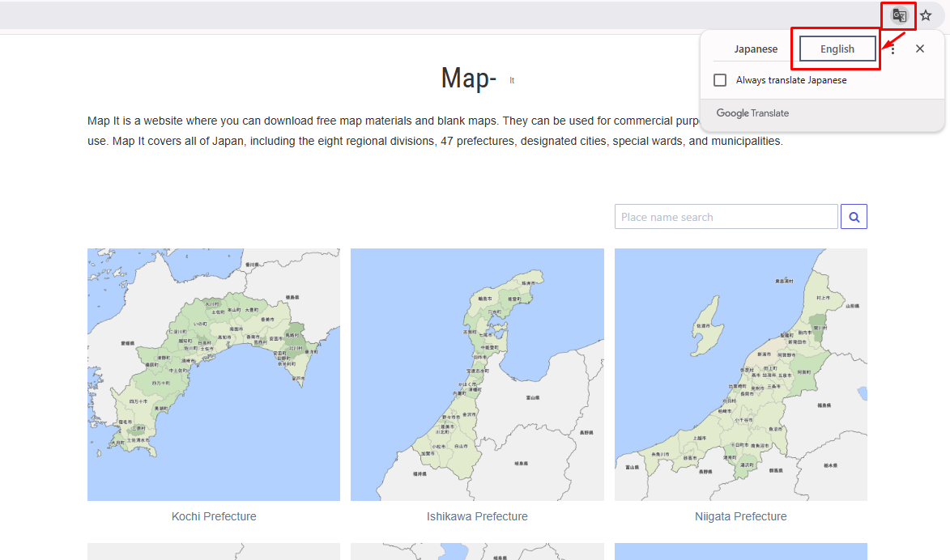This screenshot has height=560, width=950.
Task: Open the three-dot translate options menu
Action: [x=892, y=49]
